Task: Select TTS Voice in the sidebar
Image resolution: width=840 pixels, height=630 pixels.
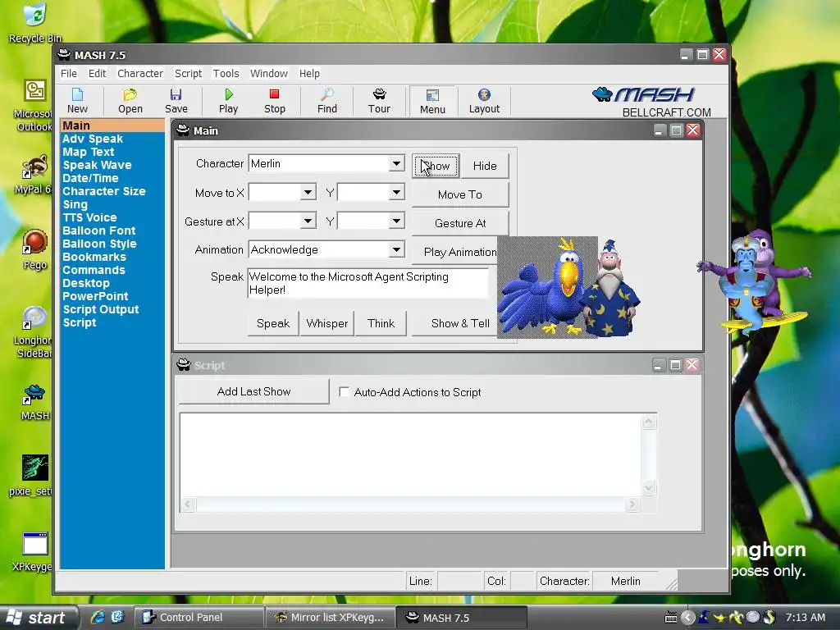Action: point(89,217)
